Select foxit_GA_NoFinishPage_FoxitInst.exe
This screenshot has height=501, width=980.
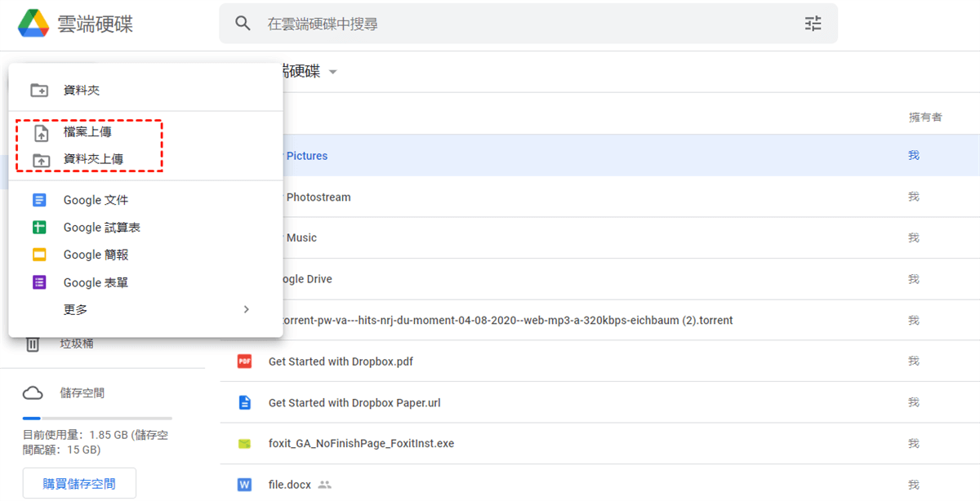click(600, 444)
